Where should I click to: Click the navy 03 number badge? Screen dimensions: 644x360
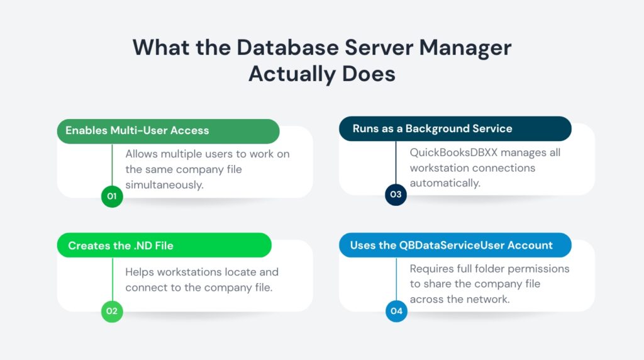[396, 194]
